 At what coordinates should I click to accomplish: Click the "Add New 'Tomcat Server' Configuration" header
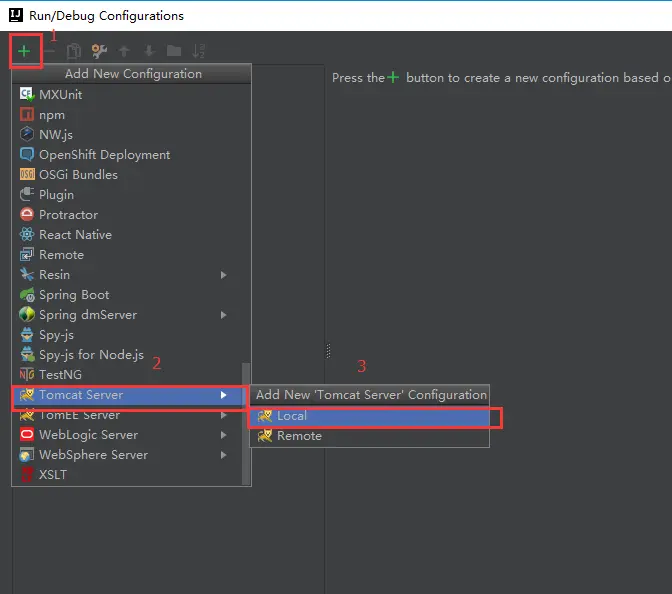[371, 395]
